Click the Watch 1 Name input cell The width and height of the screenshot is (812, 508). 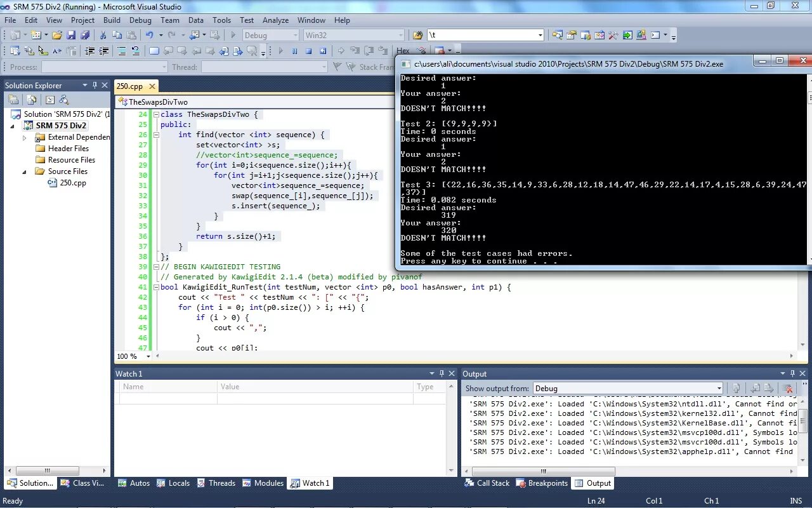point(168,399)
